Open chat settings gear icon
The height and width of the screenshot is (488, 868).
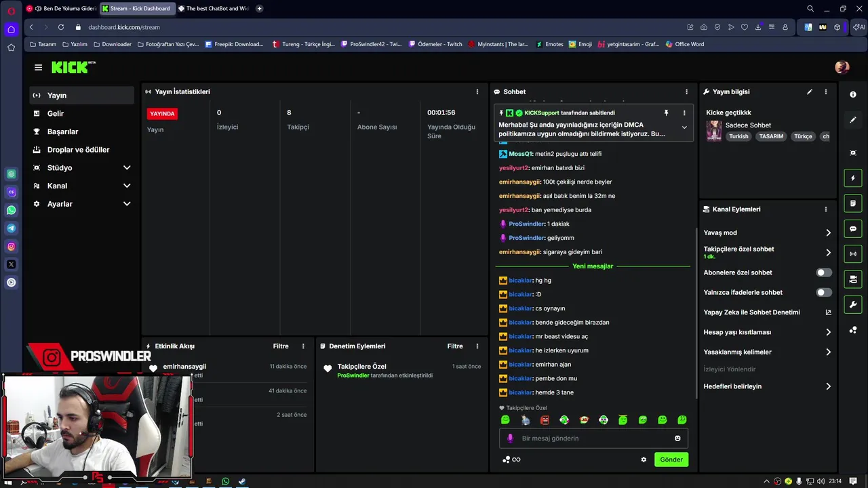[x=644, y=460]
